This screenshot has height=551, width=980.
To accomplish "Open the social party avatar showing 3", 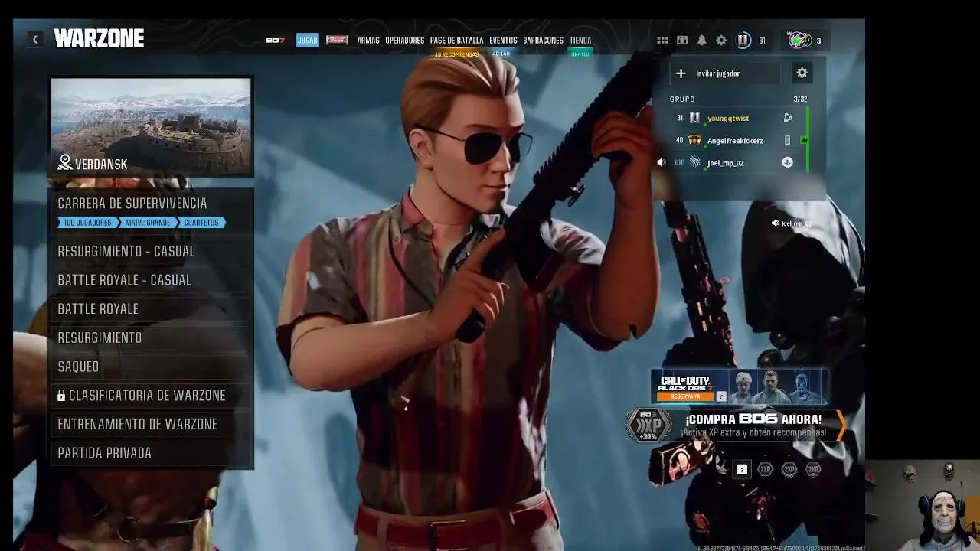I will click(x=799, y=41).
